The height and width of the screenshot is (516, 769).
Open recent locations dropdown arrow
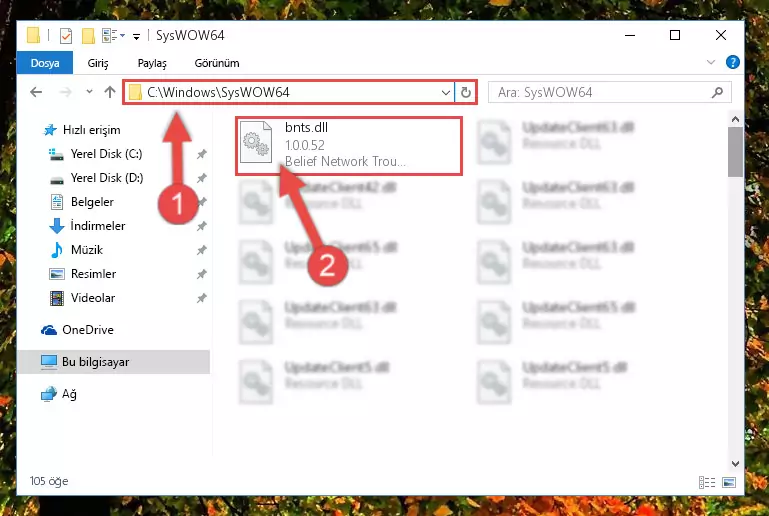click(89, 92)
